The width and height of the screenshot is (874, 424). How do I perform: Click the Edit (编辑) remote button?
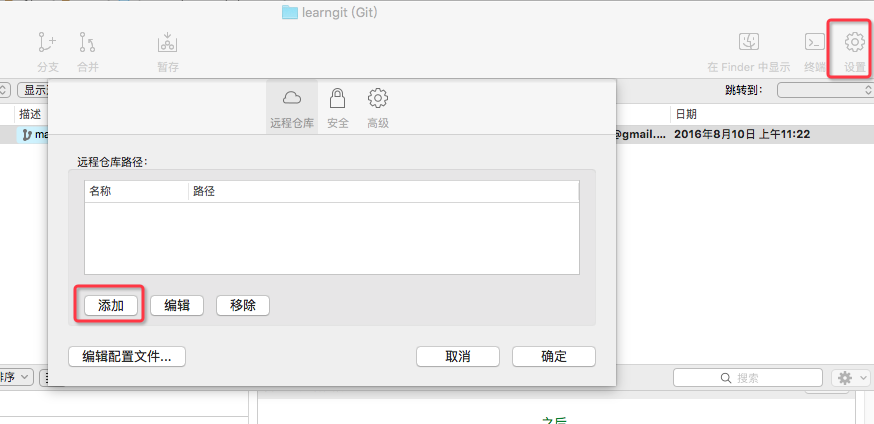click(x=177, y=305)
